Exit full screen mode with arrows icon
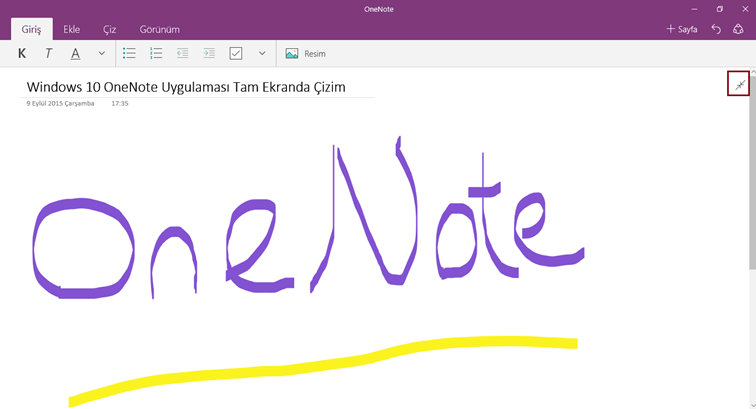756x409 pixels. 739,84
